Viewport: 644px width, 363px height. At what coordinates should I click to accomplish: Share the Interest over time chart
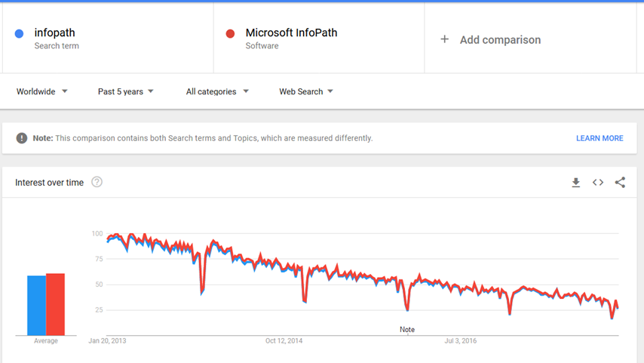[620, 183]
